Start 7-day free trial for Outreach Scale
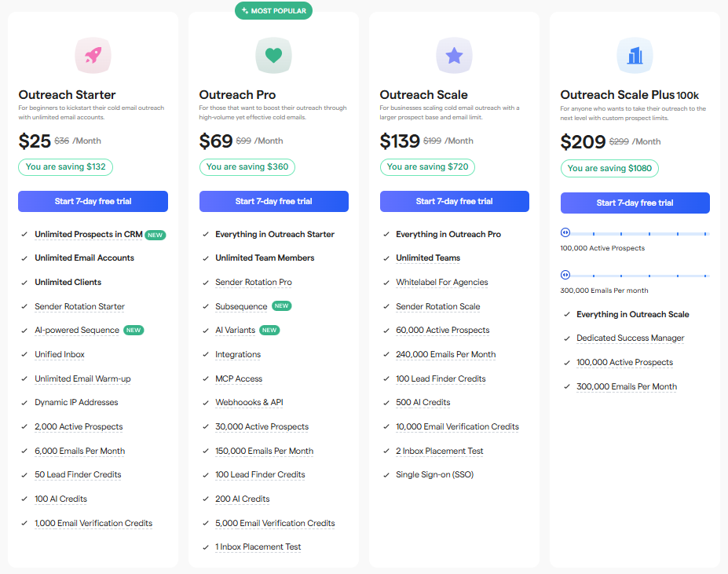Screen dimensions: 728x574 [x=455, y=201]
